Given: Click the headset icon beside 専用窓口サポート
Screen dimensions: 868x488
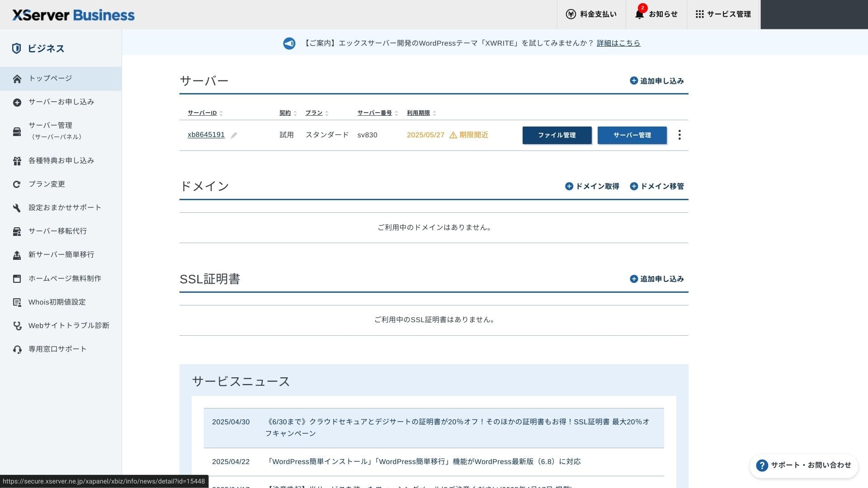Looking at the screenshot, I should coord(17,349).
